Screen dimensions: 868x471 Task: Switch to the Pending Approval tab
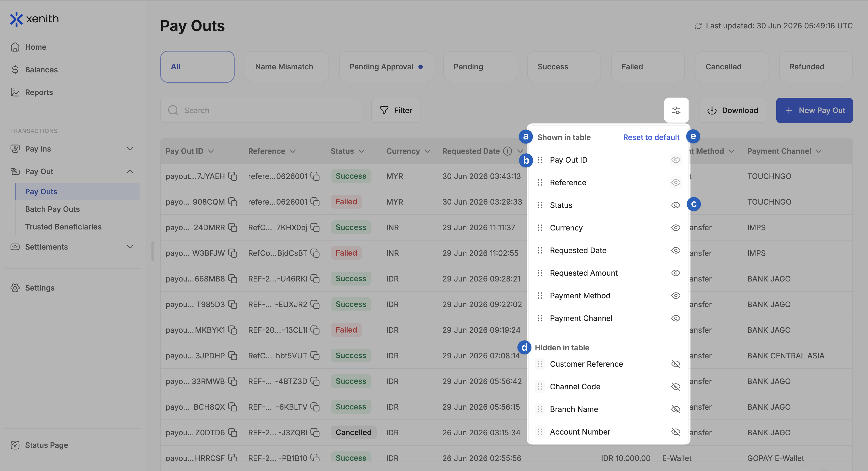(386, 67)
